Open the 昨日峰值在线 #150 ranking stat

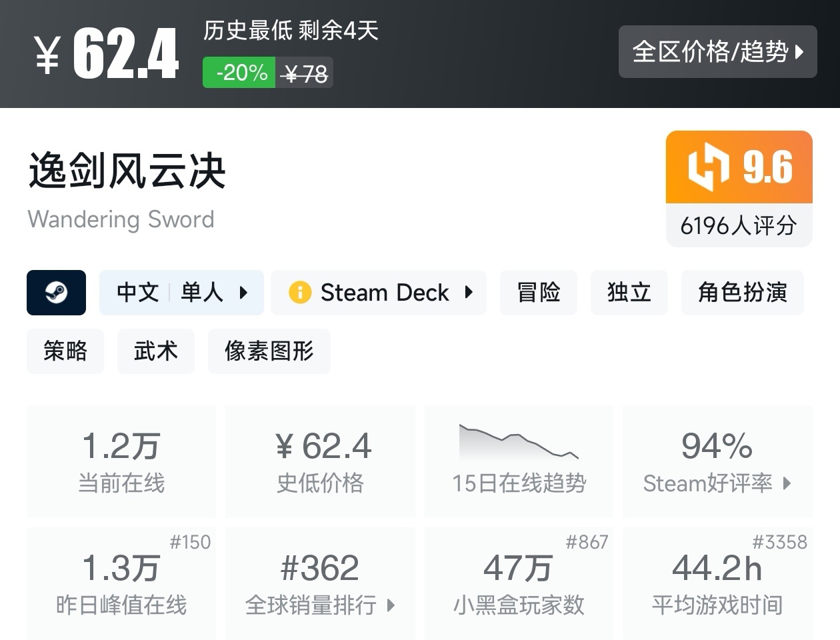coord(121,583)
